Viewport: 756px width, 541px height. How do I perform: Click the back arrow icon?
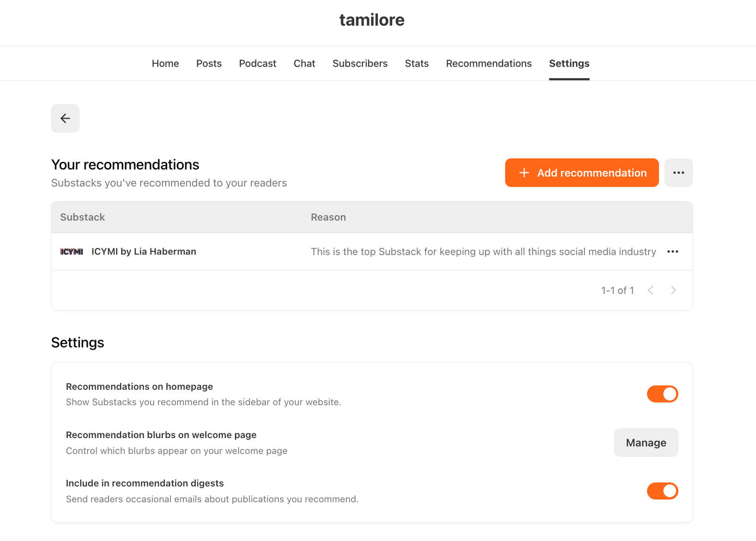(65, 118)
